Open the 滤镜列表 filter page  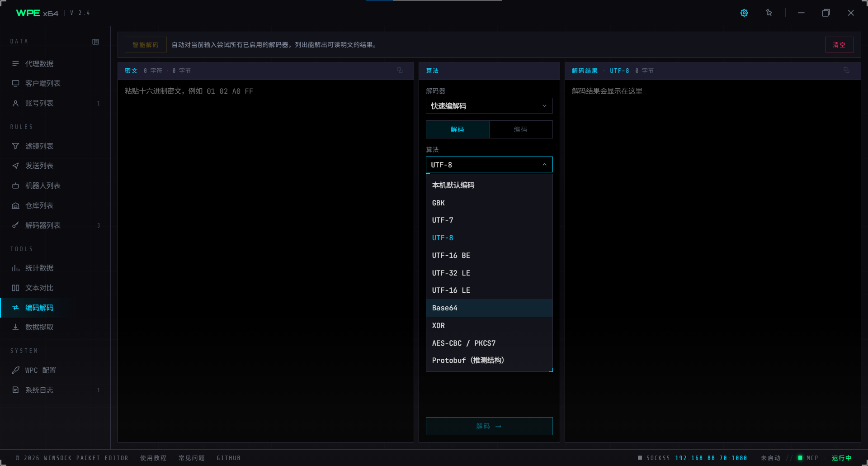click(x=55, y=146)
